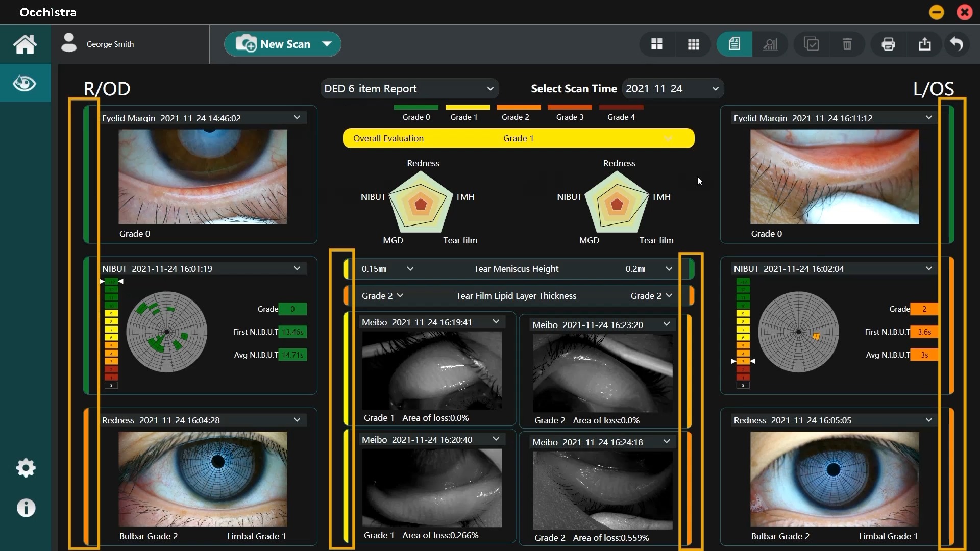This screenshot has width=980, height=551.
Task: Open Redness 16:04:28 scan dropdown
Action: pyautogui.click(x=297, y=420)
